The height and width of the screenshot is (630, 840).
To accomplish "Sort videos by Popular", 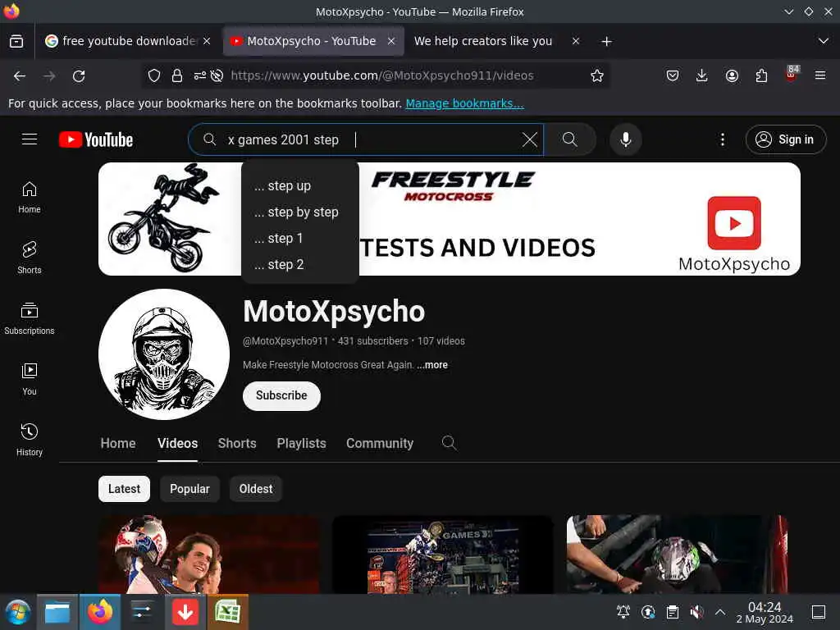I will point(189,489).
